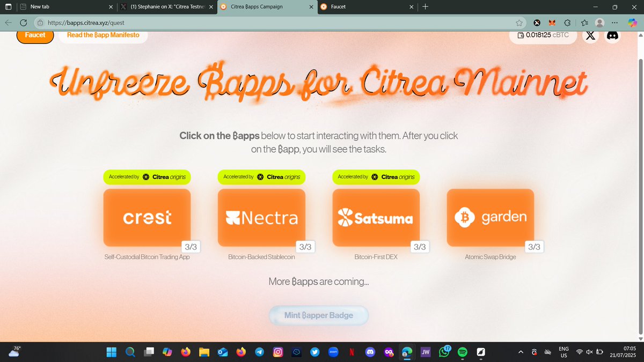The height and width of the screenshot is (362, 644).
Task: Open the Copilot sidebar icon
Action: [x=634, y=23]
